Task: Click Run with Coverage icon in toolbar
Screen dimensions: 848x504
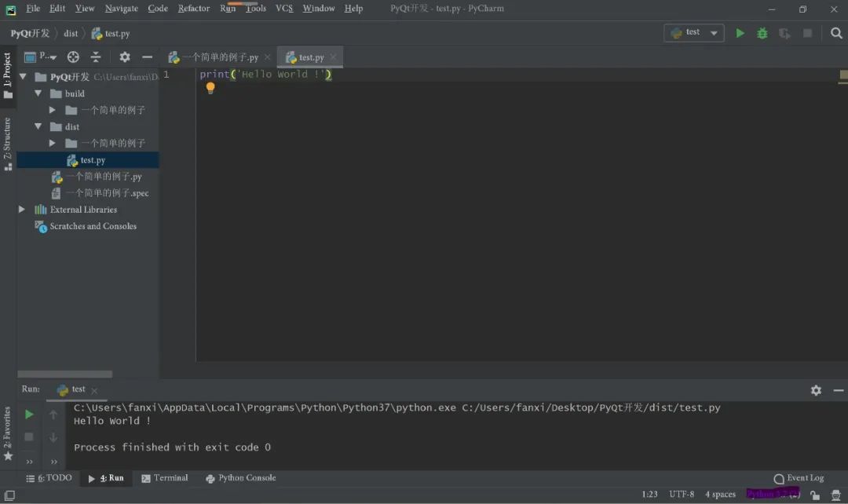Action: point(784,34)
